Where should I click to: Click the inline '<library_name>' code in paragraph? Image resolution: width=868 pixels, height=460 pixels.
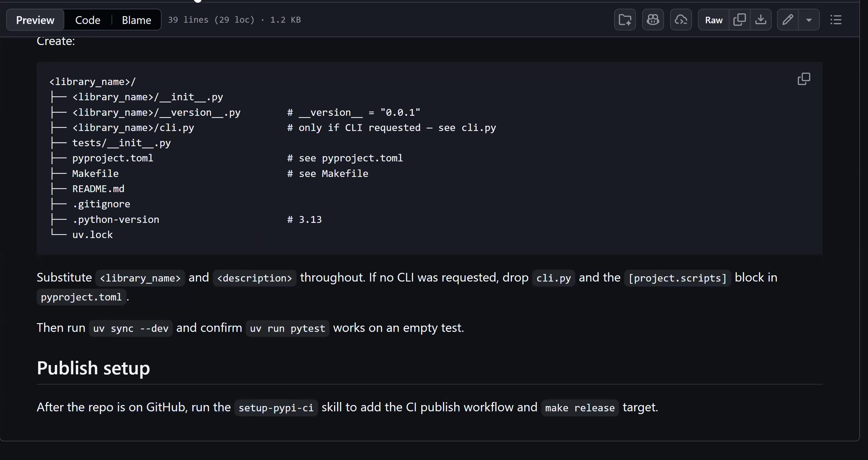(140, 278)
